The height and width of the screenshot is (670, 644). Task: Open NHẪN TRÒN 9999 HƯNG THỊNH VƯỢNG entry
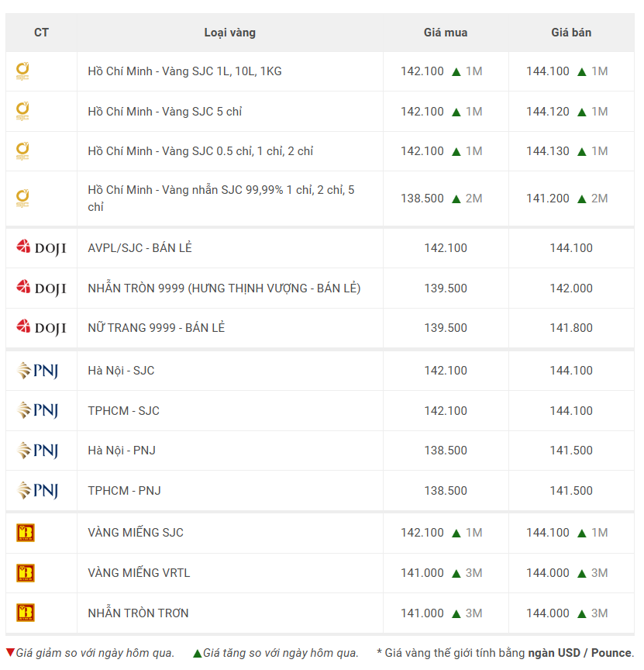224,288
